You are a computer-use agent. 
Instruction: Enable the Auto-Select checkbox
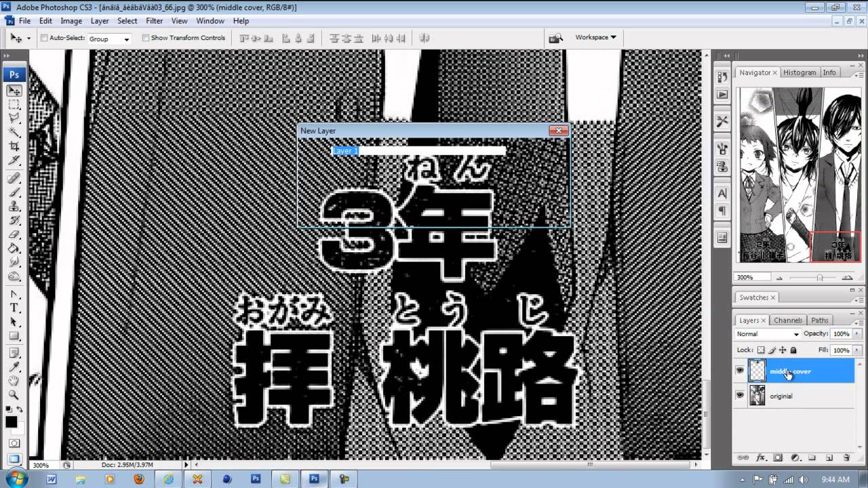(44, 38)
